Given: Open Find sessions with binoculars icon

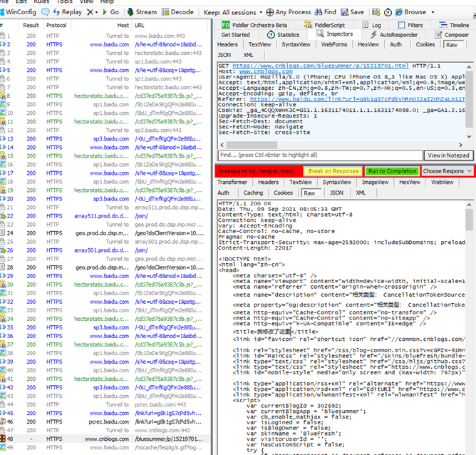Looking at the screenshot, I should tap(326, 12).
